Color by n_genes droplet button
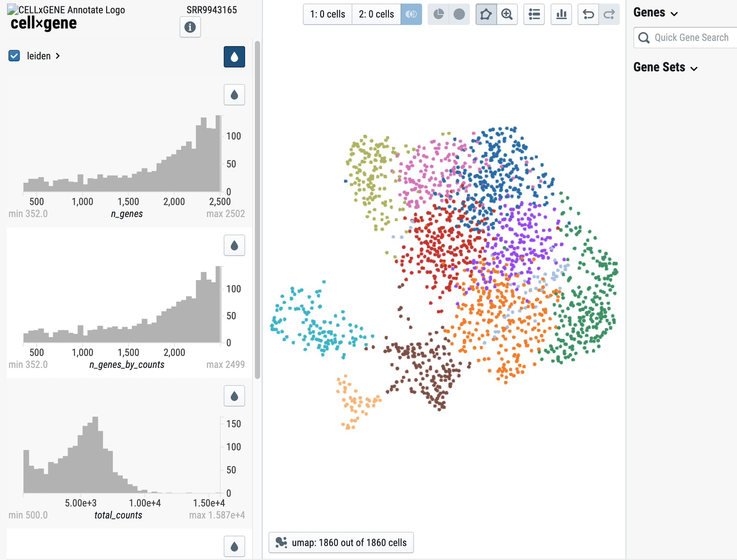The width and height of the screenshot is (737, 560). click(x=234, y=95)
